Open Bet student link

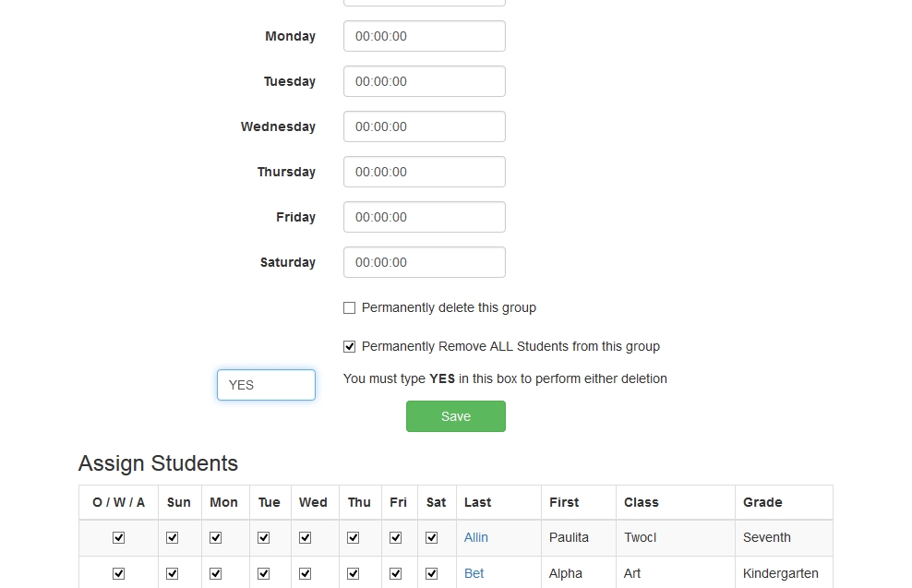click(474, 573)
